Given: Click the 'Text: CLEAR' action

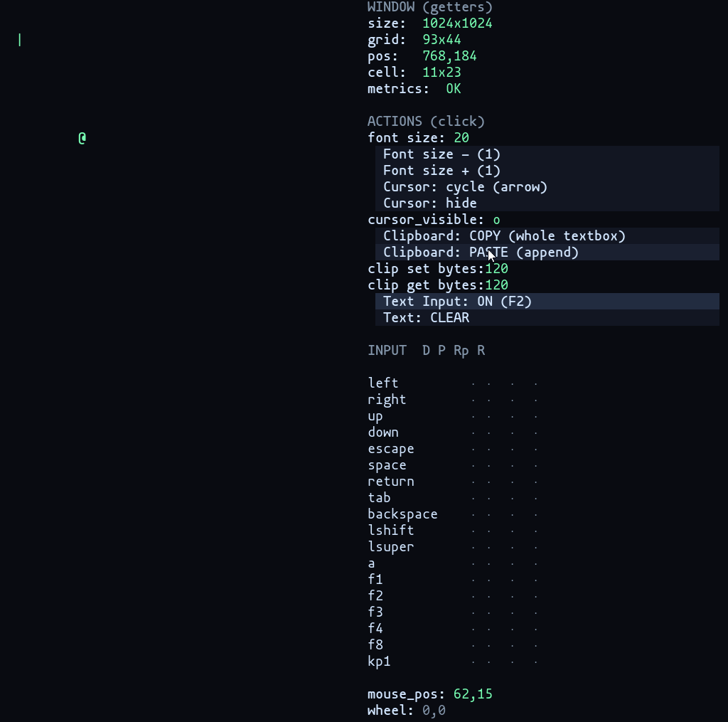Looking at the screenshot, I should (547, 318).
